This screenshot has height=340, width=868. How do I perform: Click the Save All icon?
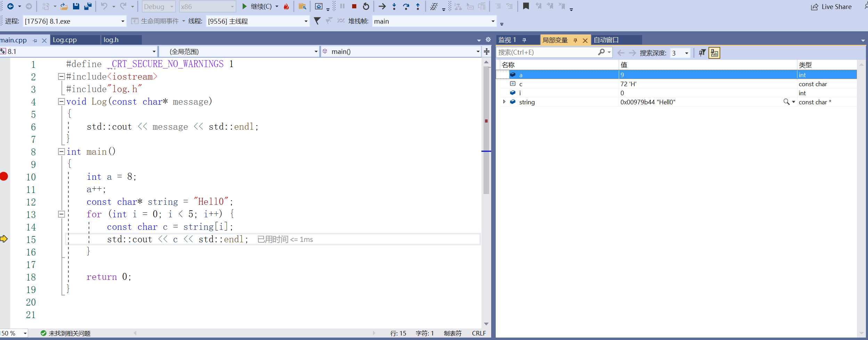(x=88, y=6)
